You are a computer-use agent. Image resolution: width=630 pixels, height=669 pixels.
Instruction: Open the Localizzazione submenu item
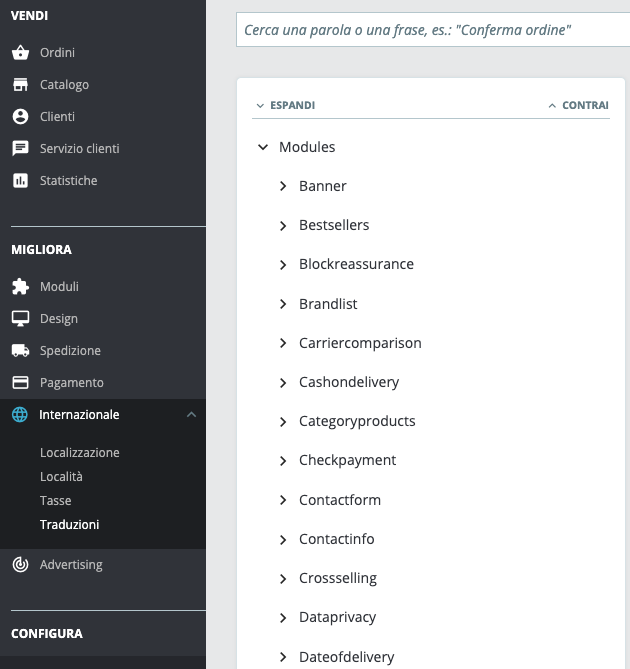point(80,453)
